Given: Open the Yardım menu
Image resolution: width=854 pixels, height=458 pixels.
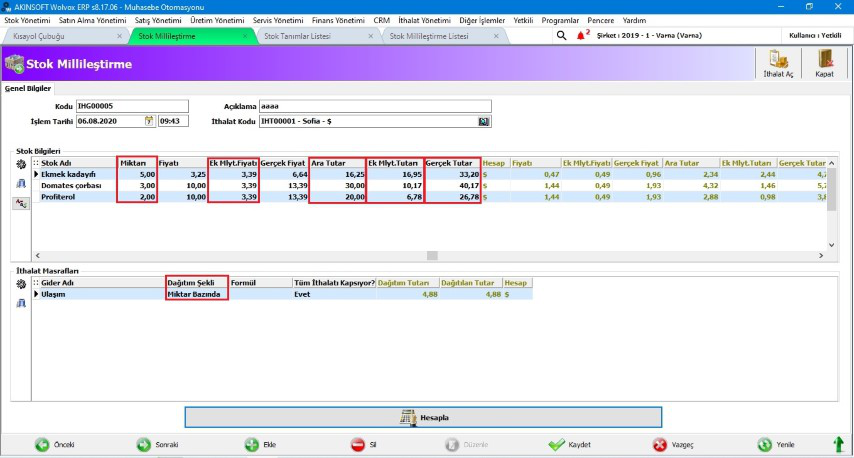Looking at the screenshot, I should [x=634, y=20].
